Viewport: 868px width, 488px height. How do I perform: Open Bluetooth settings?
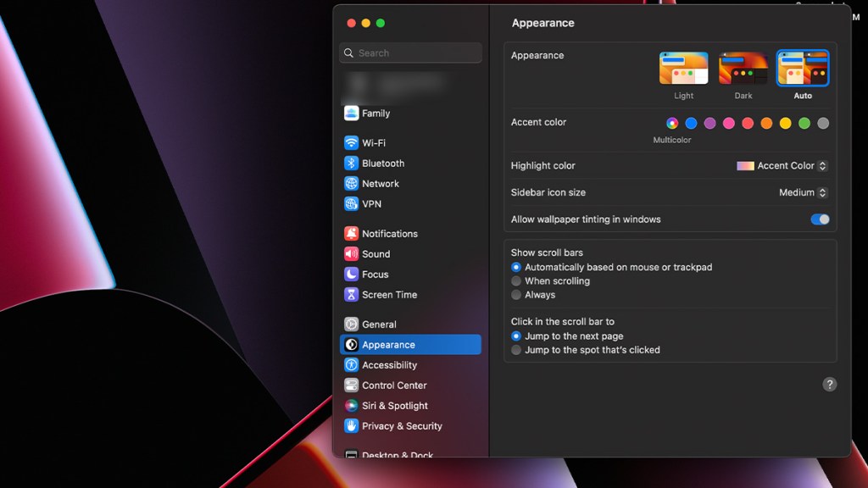pos(382,163)
